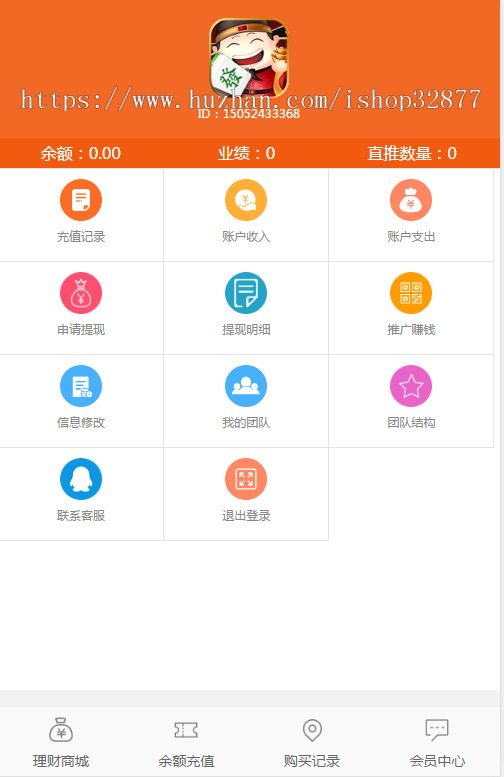Image resolution: width=504 pixels, height=777 pixels.
Task: Open the 团队结构 star icon
Action: pos(411,386)
